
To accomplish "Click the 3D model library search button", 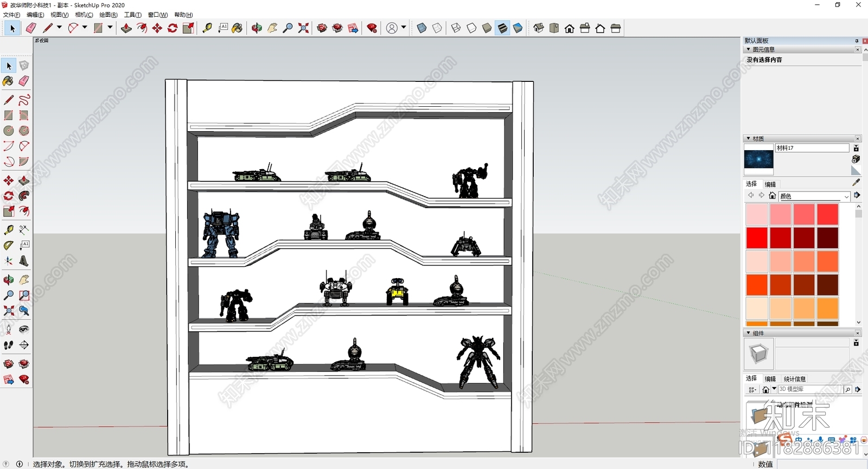I will (847, 389).
